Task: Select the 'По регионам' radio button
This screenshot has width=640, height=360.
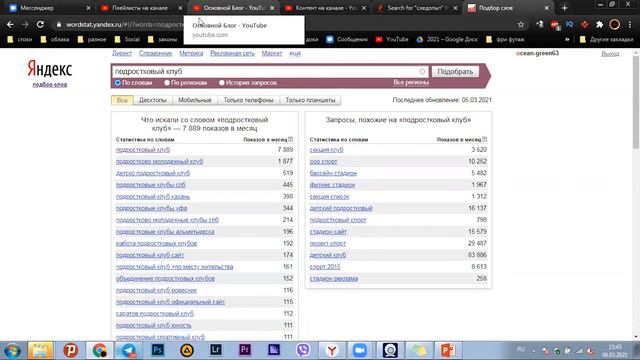Action: click(x=167, y=83)
